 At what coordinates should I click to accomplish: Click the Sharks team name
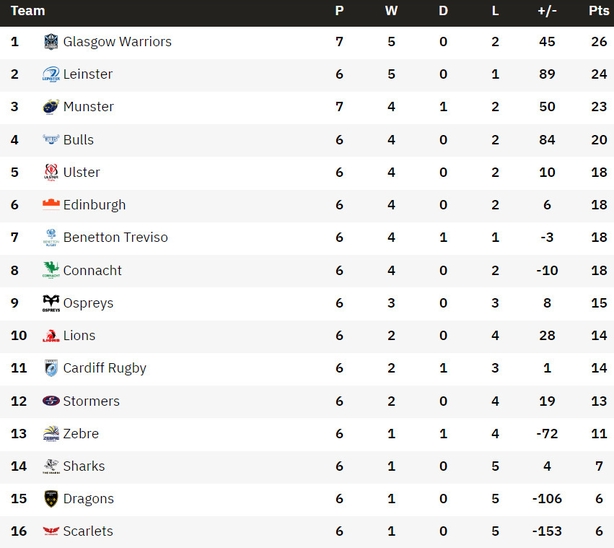pyautogui.click(x=84, y=466)
